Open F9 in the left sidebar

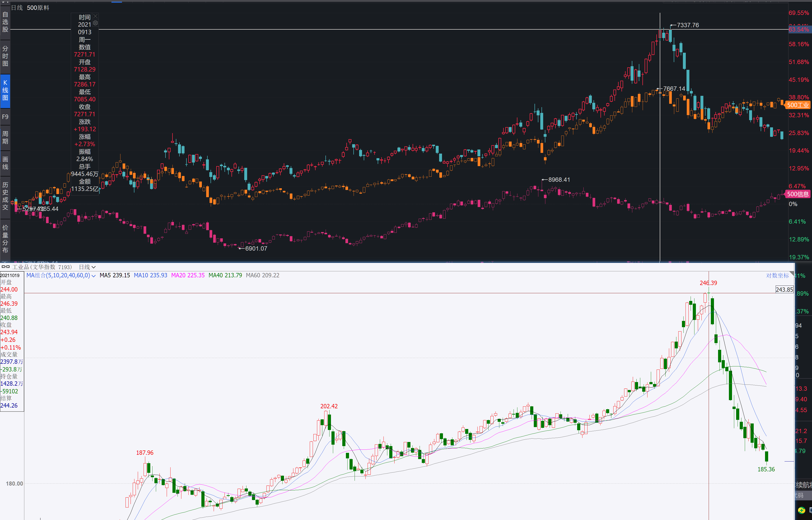(5, 117)
